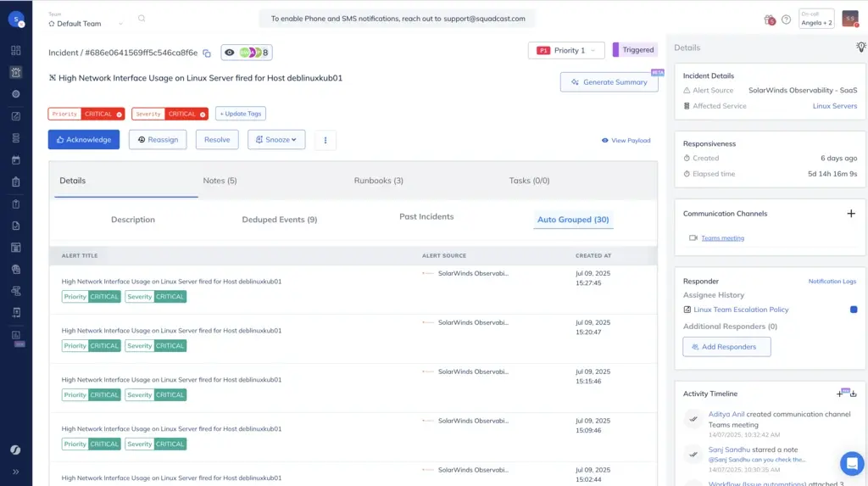Click the ALERT TITLE column header
This screenshot has width=868, height=486.
pyautogui.click(x=80, y=256)
